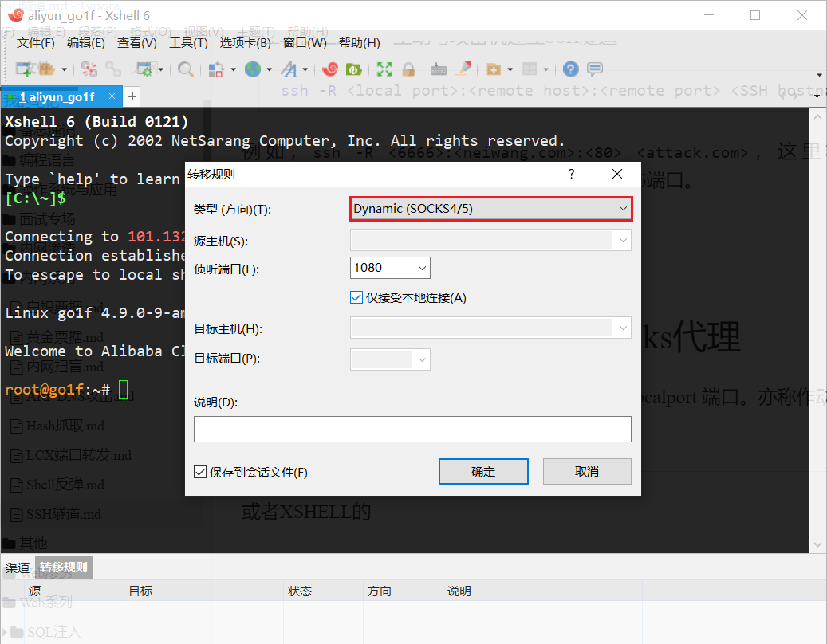Open the 窗口(W) menu
This screenshot has width=827, height=644.
305,43
